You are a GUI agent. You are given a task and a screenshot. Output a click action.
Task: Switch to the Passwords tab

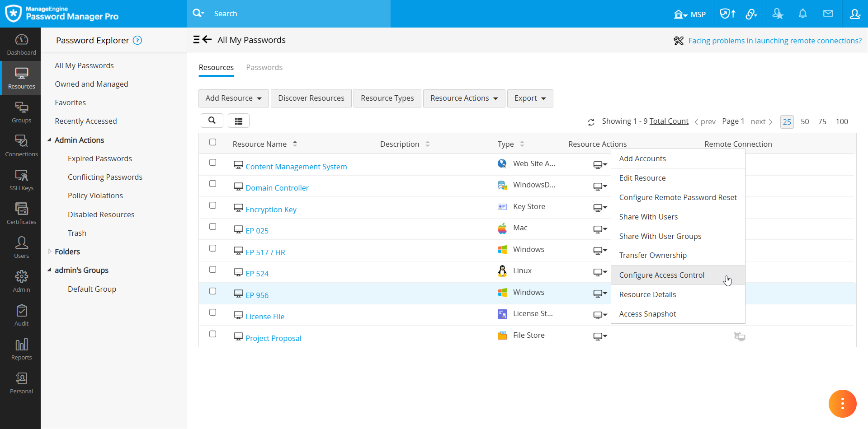264,67
